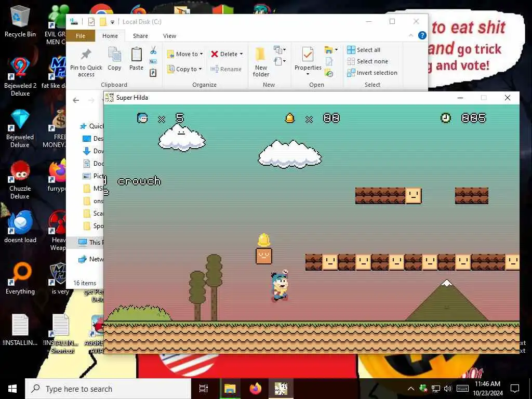Select Bejeweled 2 Deluxe desktop shortcut
Image resolution: width=532 pixels, height=399 pixels.
(x=20, y=77)
